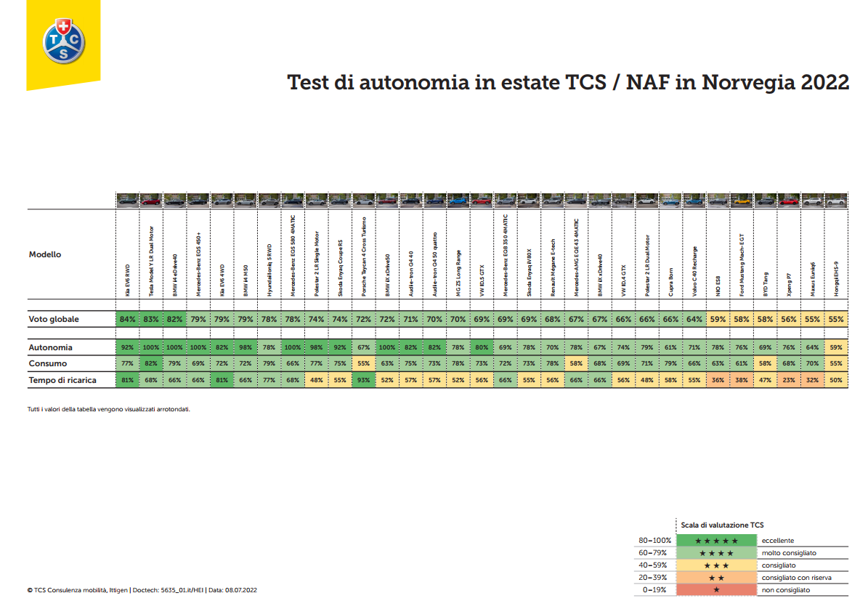
Task: Click the 'Hyundai Ioniq 5 RWD' column header
Action: (269, 270)
